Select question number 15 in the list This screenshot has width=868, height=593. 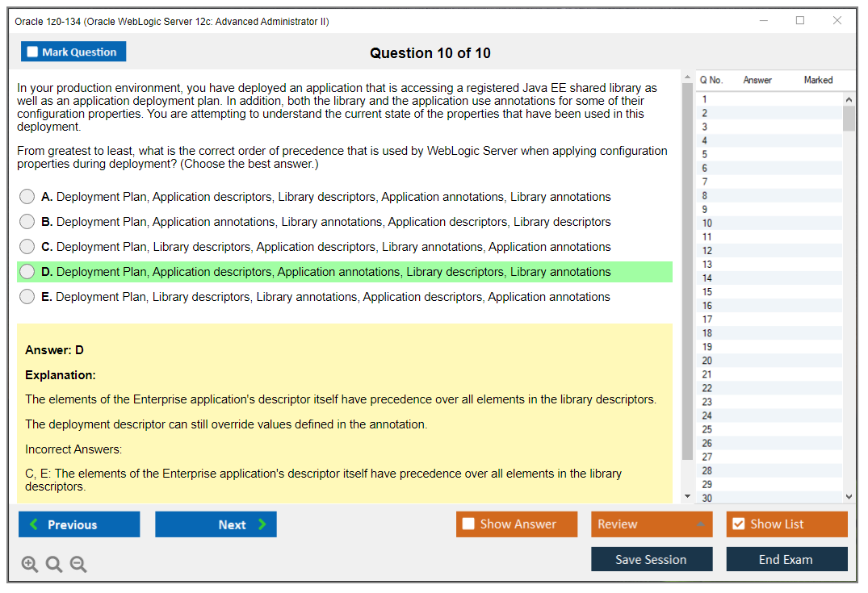(x=707, y=292)
